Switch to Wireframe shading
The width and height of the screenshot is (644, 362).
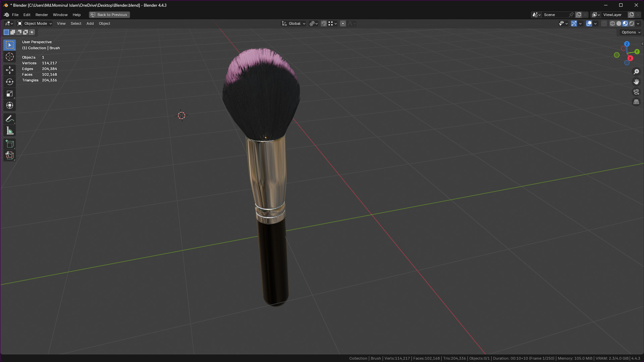pos(612,23)
